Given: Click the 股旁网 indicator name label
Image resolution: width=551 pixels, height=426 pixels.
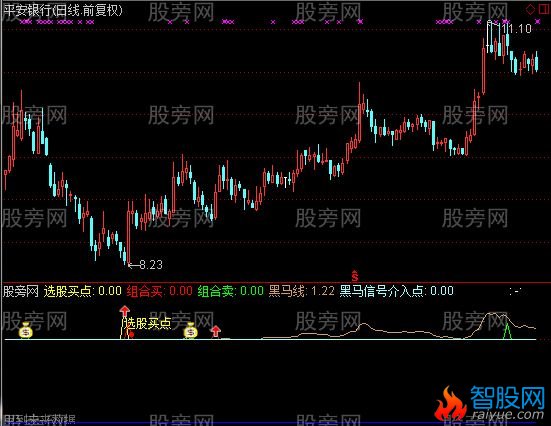Looking at the screenshot, I should pos(20,291).
